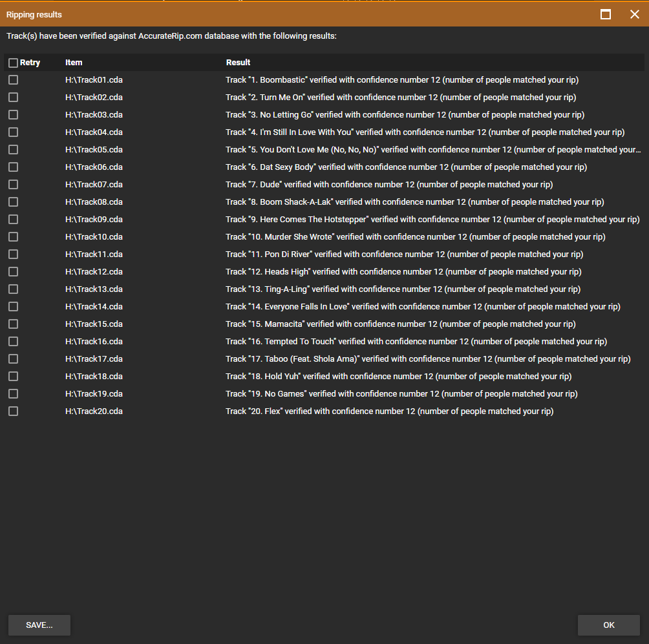Maximize the Ripping results window
The width and height of the screenshot is (649, 644).
coord(606,14)
